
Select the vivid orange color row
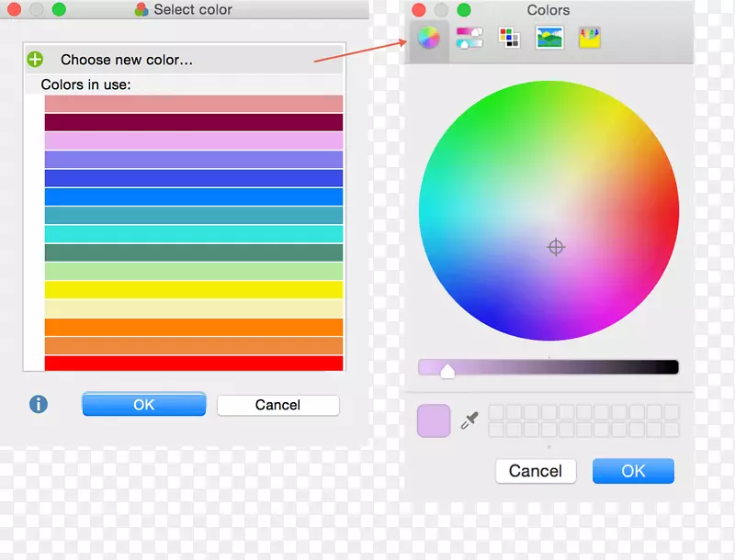pyautogui.click(x=194, y=327)
